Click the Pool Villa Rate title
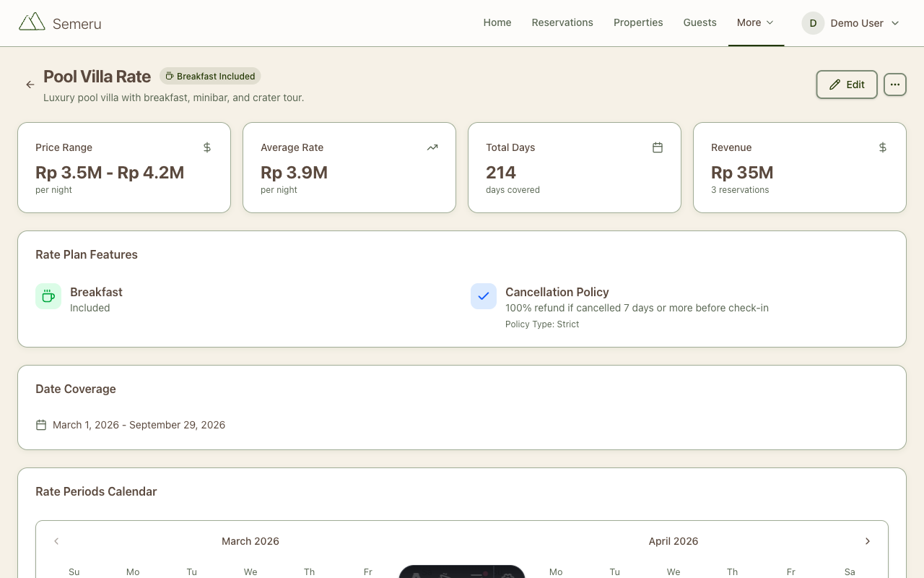 (x=97, y=77)
